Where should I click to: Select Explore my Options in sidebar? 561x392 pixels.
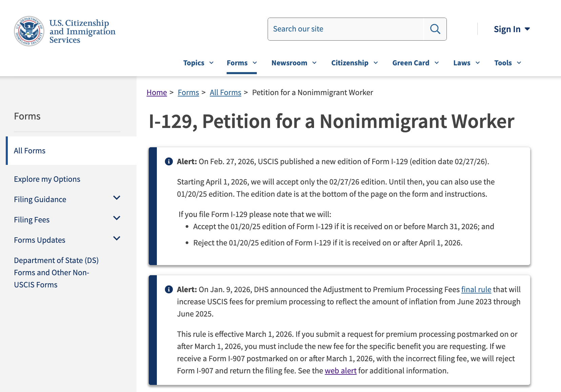tap(47, 179)
